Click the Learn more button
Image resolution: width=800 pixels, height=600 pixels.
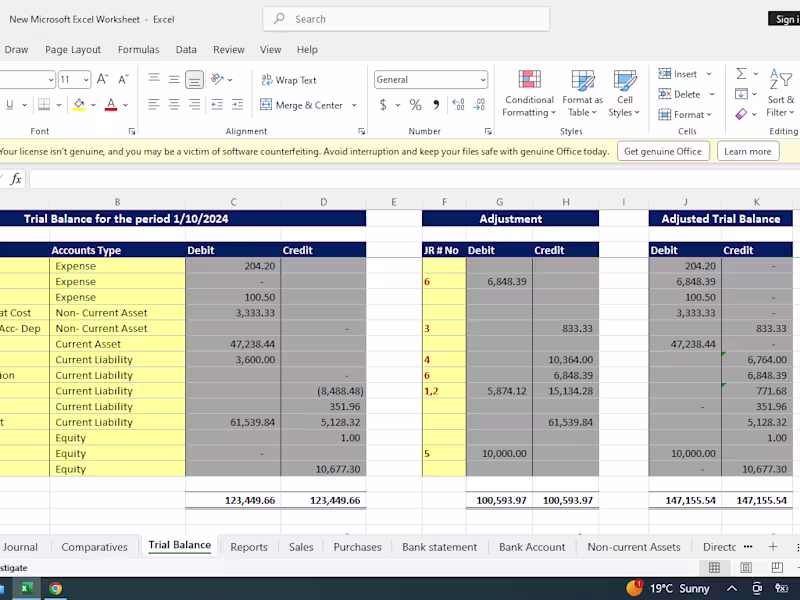pos(747,151)
